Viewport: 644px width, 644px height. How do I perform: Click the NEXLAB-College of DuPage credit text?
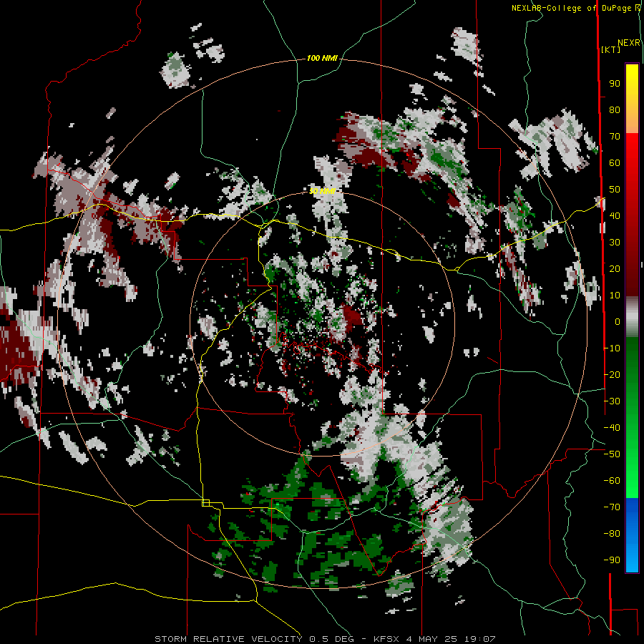573,8
